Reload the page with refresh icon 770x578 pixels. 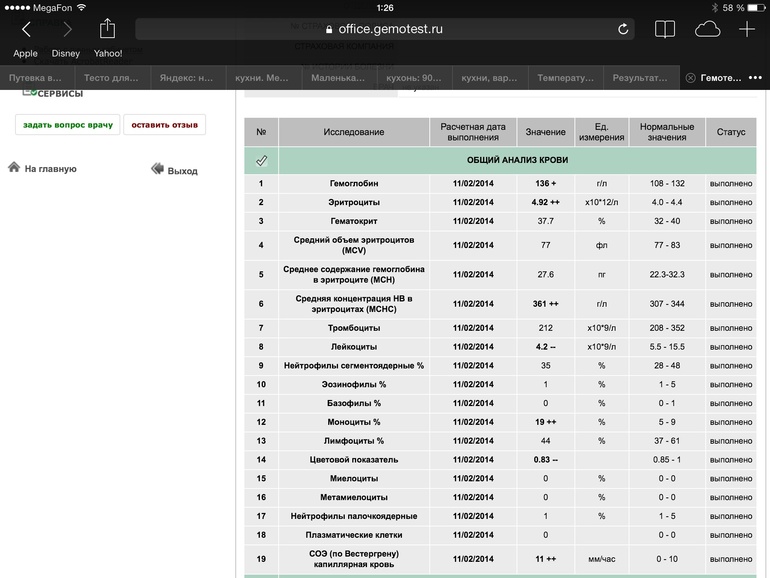pyautogui.click(x=624, y=29)
